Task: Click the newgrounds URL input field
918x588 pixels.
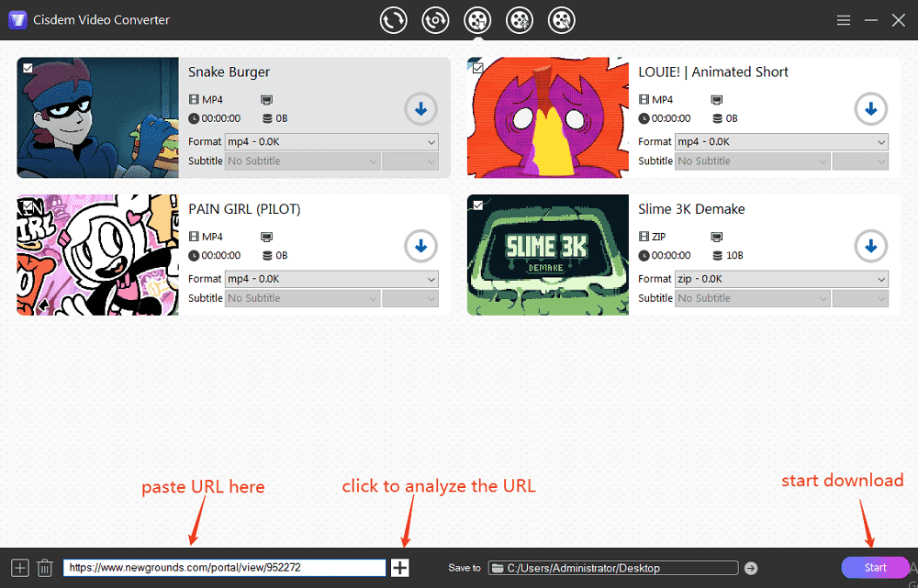Action: [x=225, y=568]
